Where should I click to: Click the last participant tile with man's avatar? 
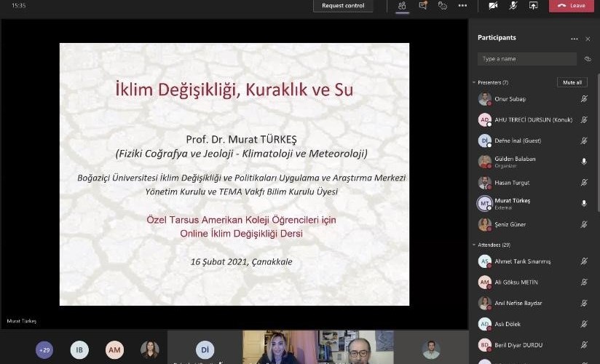click(x=431, y=347)
